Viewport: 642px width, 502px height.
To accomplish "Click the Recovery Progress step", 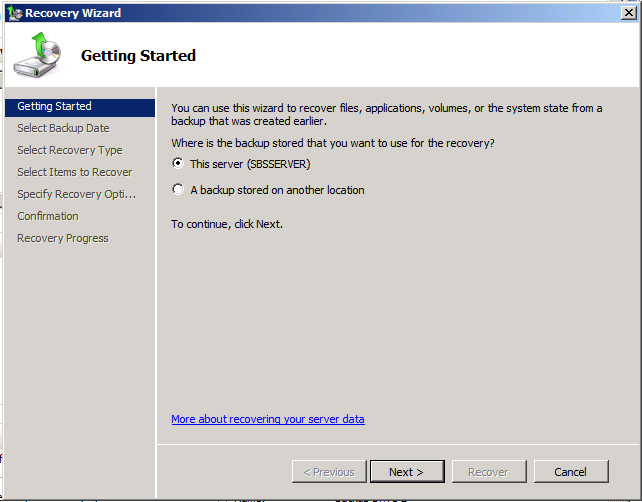I will tap(62, 238).
